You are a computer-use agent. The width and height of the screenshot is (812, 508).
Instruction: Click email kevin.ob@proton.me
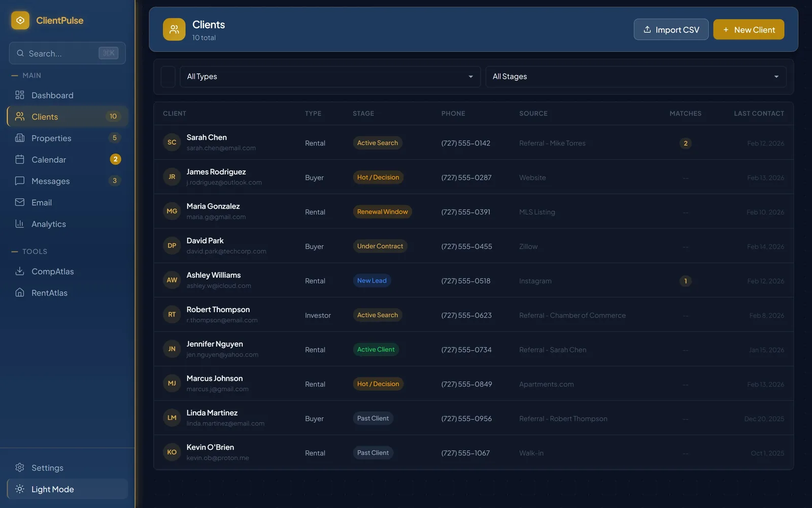(217, 458)
